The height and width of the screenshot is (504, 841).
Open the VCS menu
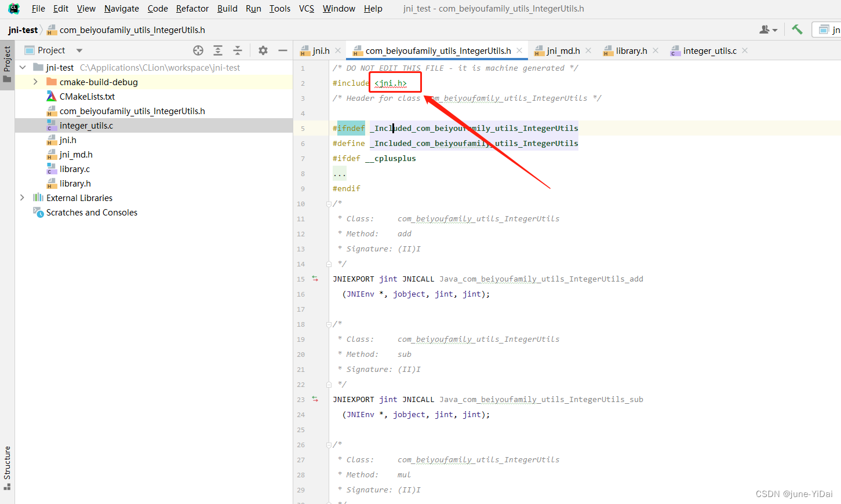pyautogui.click(x=307, y=9)
